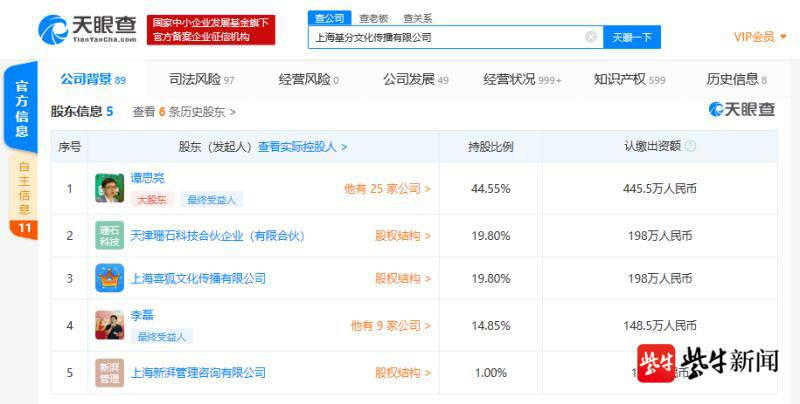Open the 公司背景 tab
The image size is (800, 404).
tap(93, 80)
